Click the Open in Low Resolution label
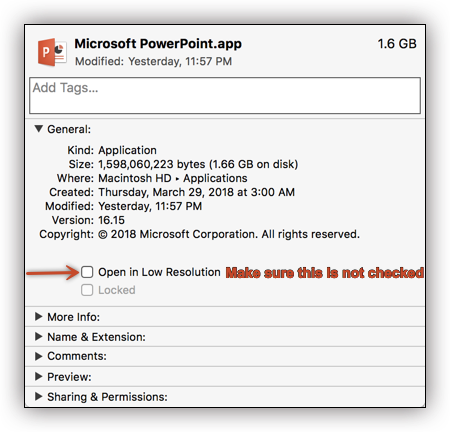The image size is (450, 432). coord(159,272)
